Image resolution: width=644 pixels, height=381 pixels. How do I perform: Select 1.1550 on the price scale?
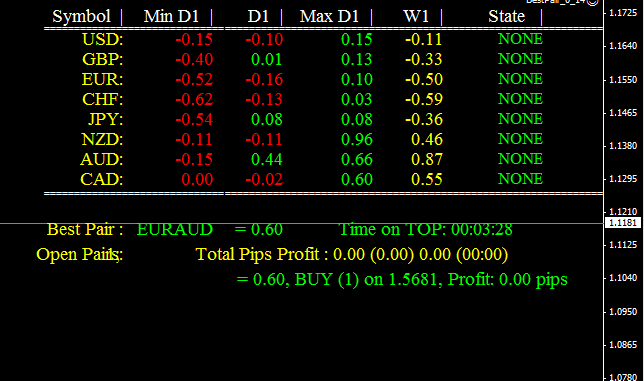[x=623, y=80]
